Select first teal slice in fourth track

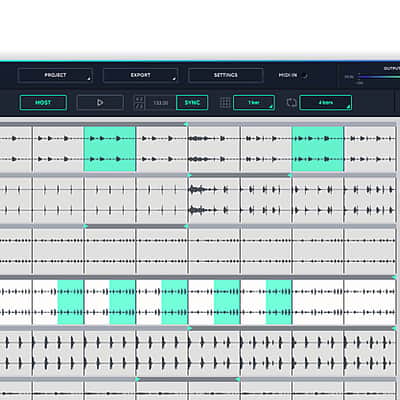(x=71, y=302)
